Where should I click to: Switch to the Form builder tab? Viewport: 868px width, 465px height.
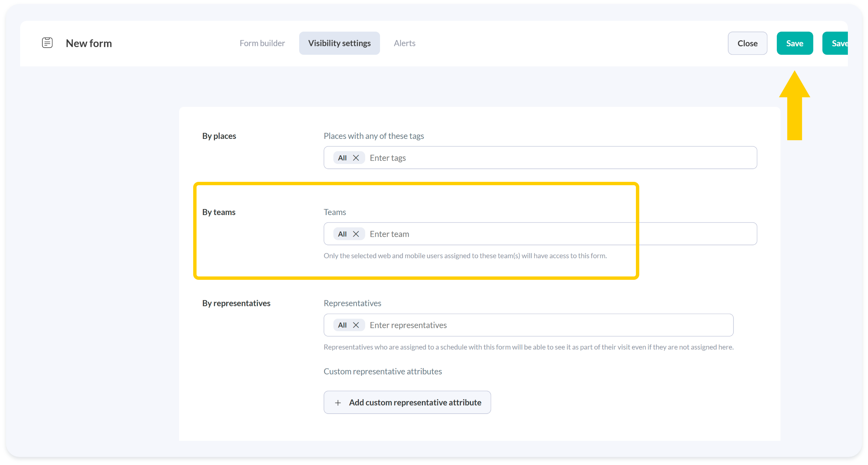click(x=262, y=43)
